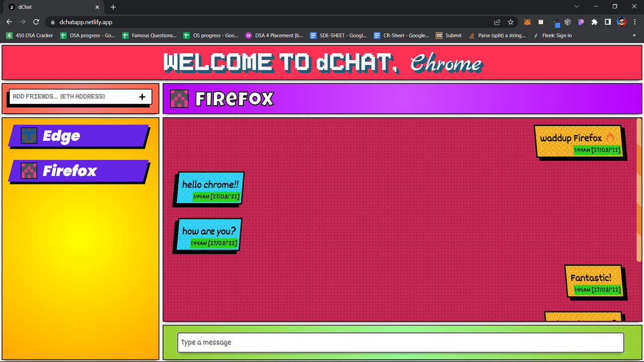
Task: Open the clipboard notes extension icon
Action: point(541,22)
